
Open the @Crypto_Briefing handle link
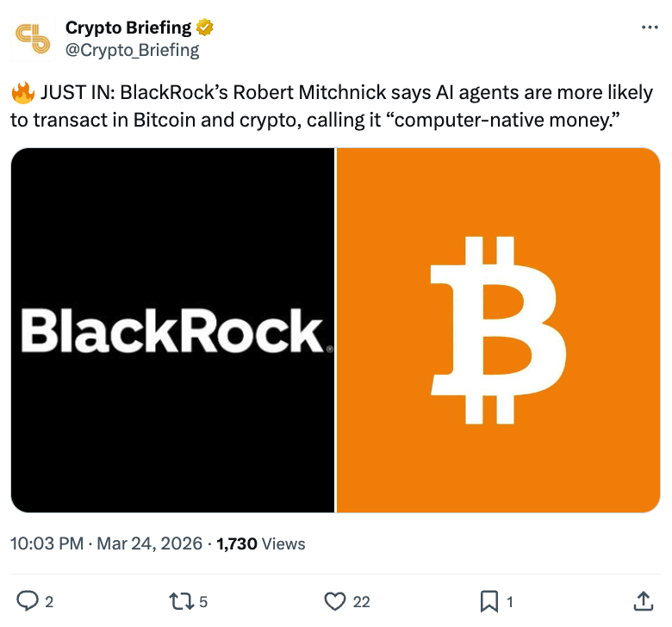[132, 50]
